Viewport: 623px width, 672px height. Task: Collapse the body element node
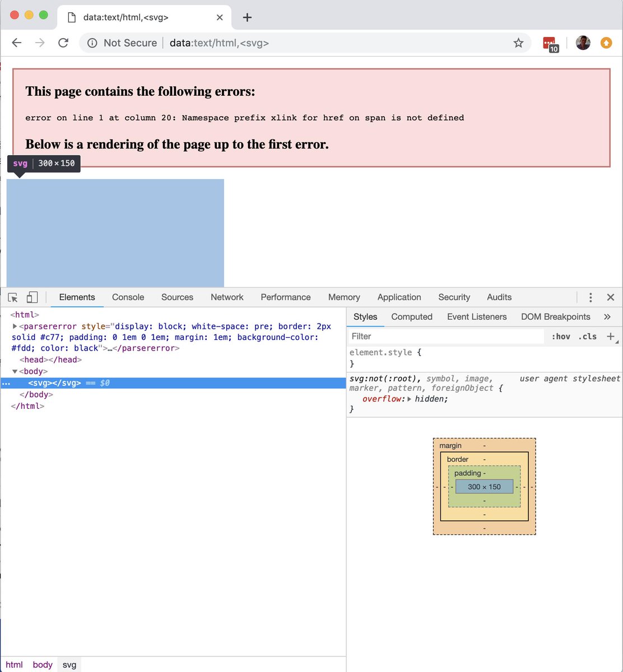click(x=15, y=371)
